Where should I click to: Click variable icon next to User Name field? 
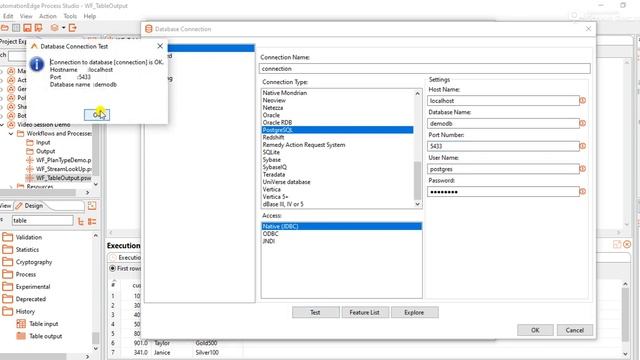pos(583,169)
